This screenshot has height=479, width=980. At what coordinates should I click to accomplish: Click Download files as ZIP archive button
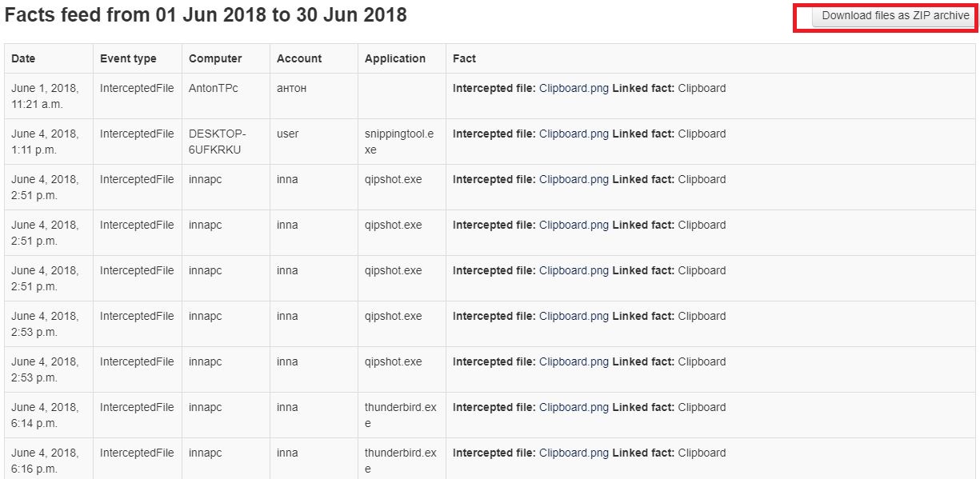tap(894, 16)
